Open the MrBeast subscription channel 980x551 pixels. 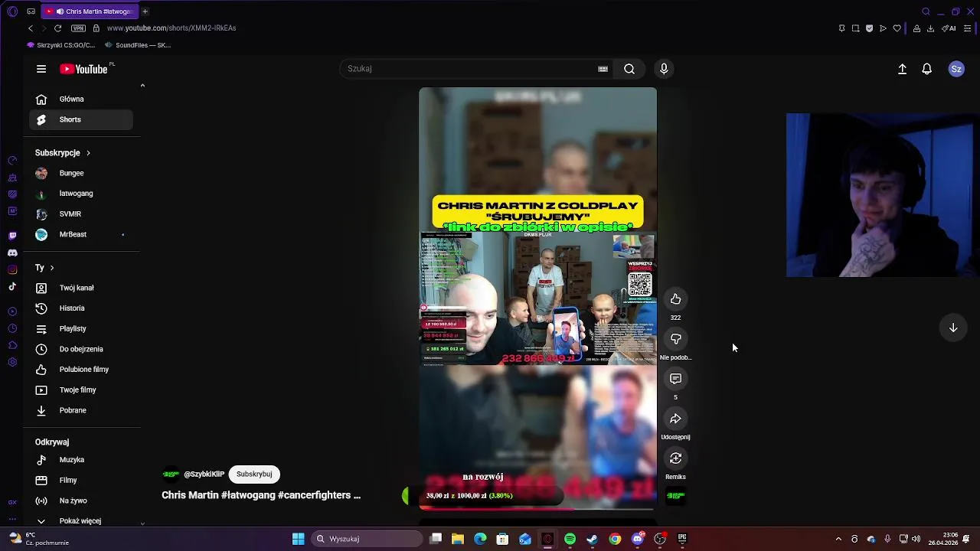(x=81, y=234)
